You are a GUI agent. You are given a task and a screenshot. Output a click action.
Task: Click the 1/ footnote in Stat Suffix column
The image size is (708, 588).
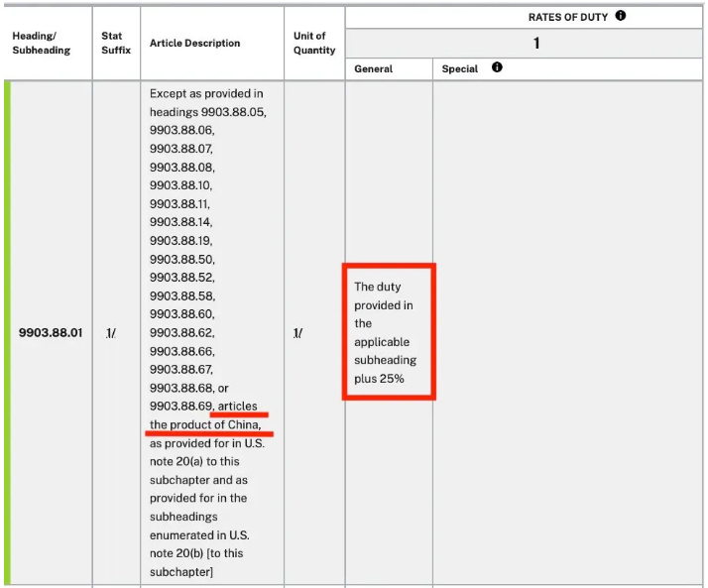pyautogui.click(x=111, y=333)
